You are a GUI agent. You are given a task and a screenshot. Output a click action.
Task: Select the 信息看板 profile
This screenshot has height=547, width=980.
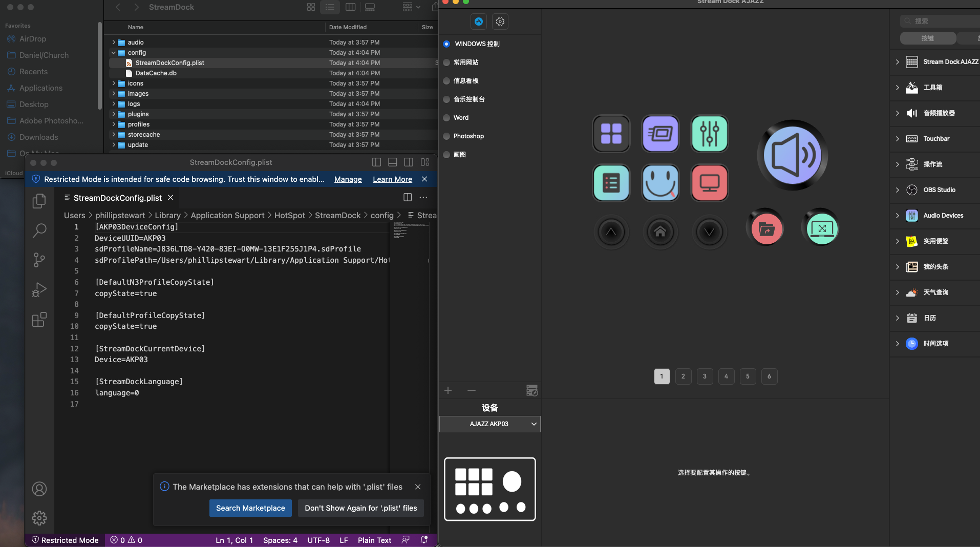coord(446,81)
